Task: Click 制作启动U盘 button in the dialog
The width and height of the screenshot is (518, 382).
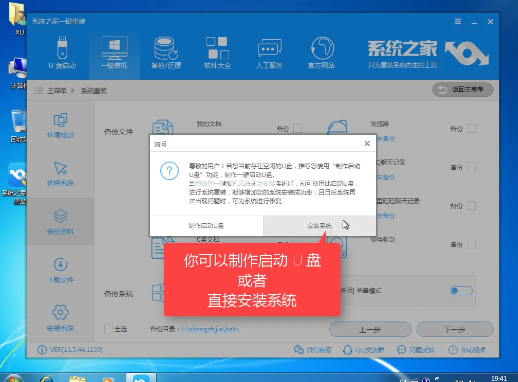Action: [206, 226]
